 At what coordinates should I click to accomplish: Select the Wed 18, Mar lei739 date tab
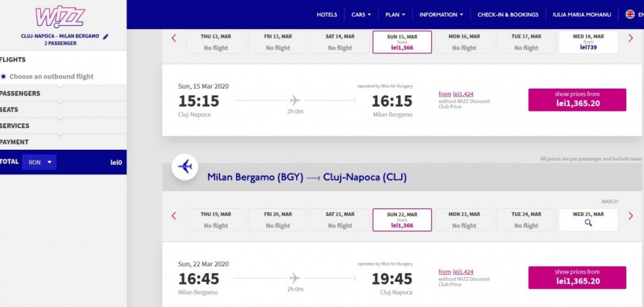tap(588, 42)
